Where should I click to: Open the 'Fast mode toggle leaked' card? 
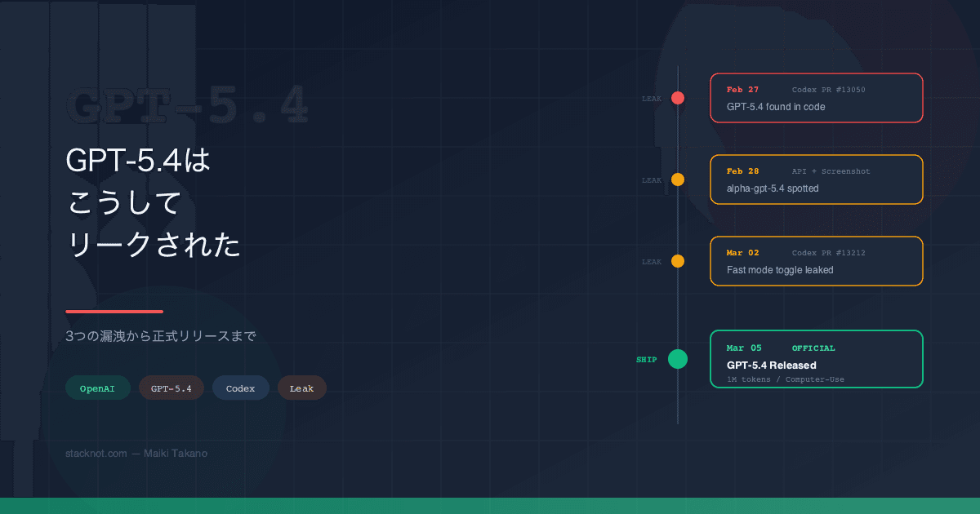tap(817, 261)
